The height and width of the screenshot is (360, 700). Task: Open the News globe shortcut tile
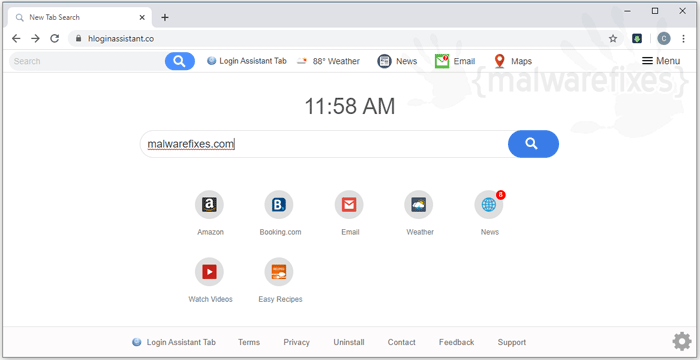click(x=489, y=205)
